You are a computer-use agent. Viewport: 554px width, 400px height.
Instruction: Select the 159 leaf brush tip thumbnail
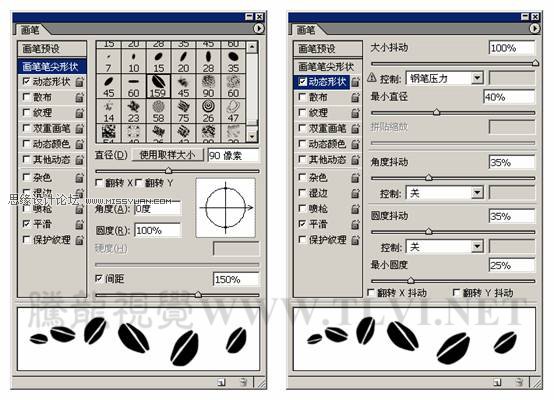tap(158, 86)
